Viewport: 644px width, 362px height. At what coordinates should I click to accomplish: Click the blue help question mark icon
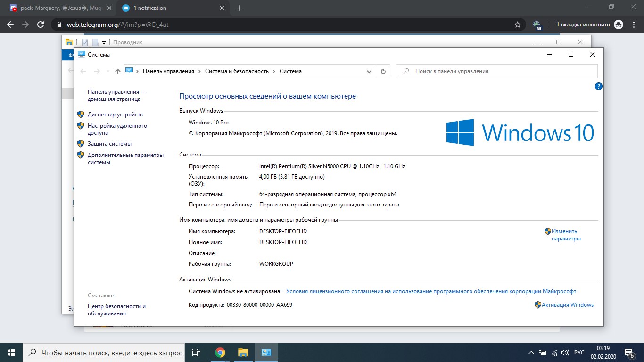pos(599,86)
